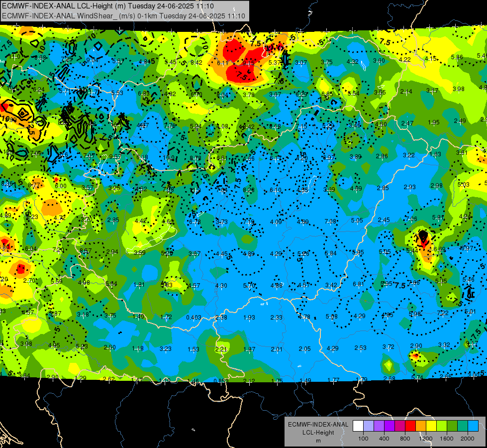The height and width of the screenshot is (448, 487).
Task: Click the grid value '1.87'
Action: point(249,349)
